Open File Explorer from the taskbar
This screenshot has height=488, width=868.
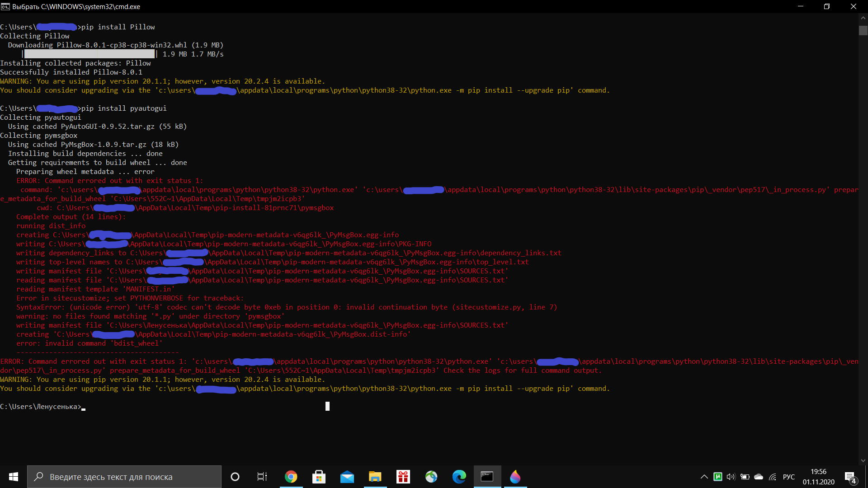click(x=375, y=477)
